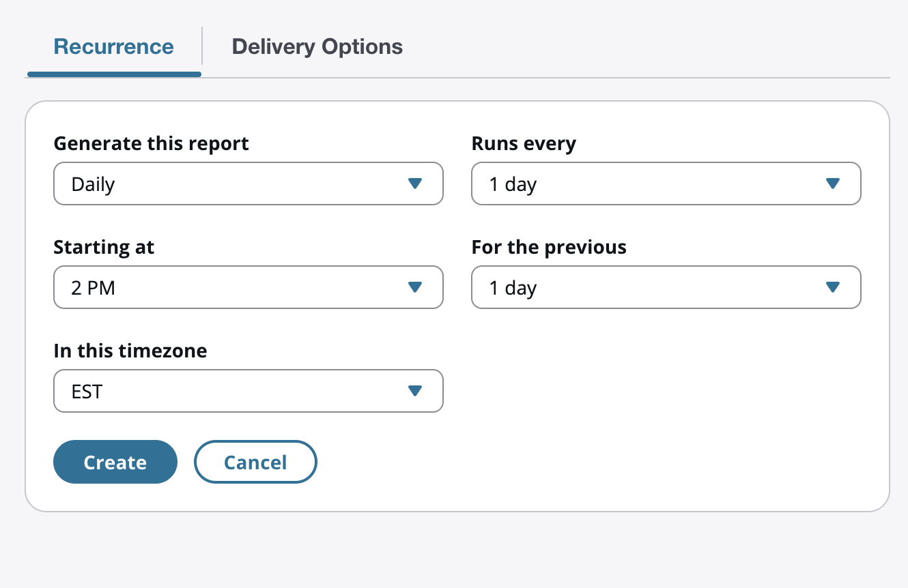Click the arrow icon in Runs every dropdown
The image size is (908, 588).
[832, 183]
